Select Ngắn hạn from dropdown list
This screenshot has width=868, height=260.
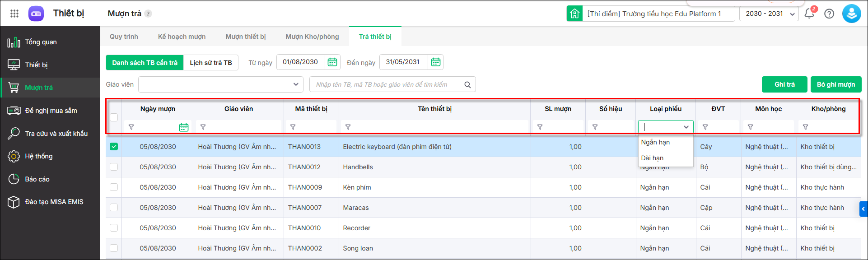point(666,142)
